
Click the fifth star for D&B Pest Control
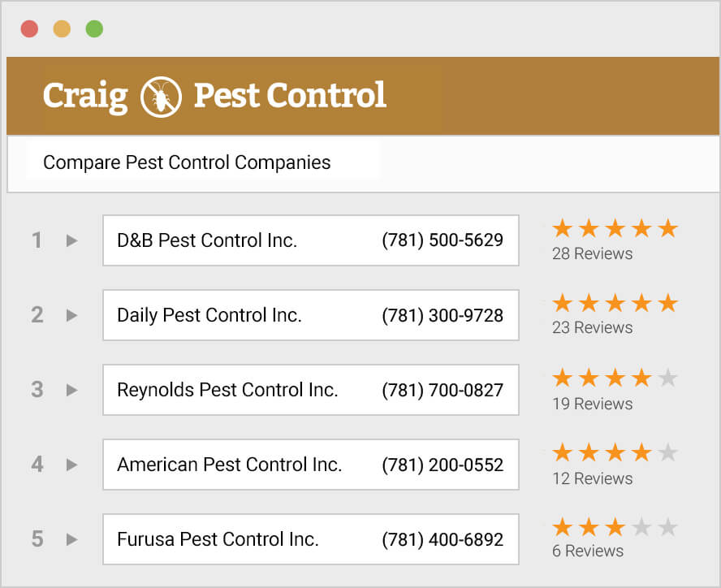pyautogui.click(x=667, y=228)
